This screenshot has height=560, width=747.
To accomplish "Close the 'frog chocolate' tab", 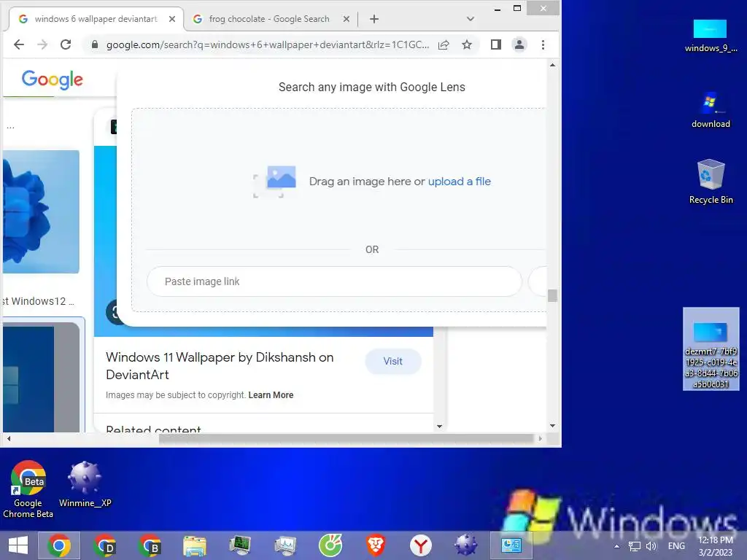I will point(347,19).
